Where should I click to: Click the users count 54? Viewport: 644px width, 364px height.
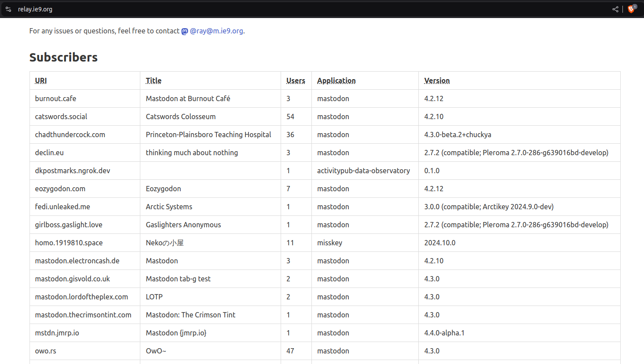[x=290, y=116]
